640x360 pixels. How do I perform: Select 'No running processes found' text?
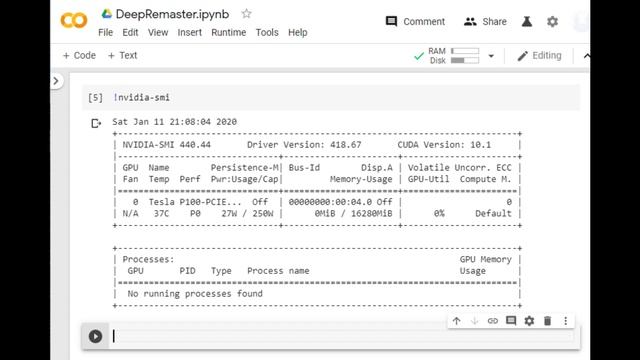pyautogui.click(x=195, y=293)
